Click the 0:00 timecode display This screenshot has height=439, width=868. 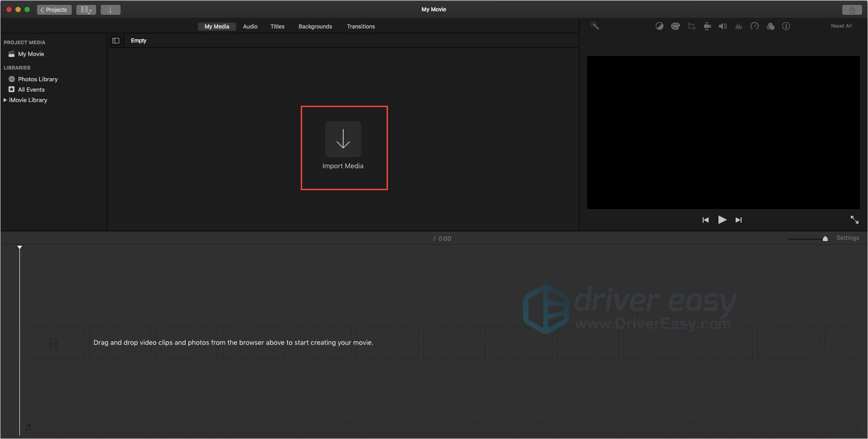click(x=445, y=238)
